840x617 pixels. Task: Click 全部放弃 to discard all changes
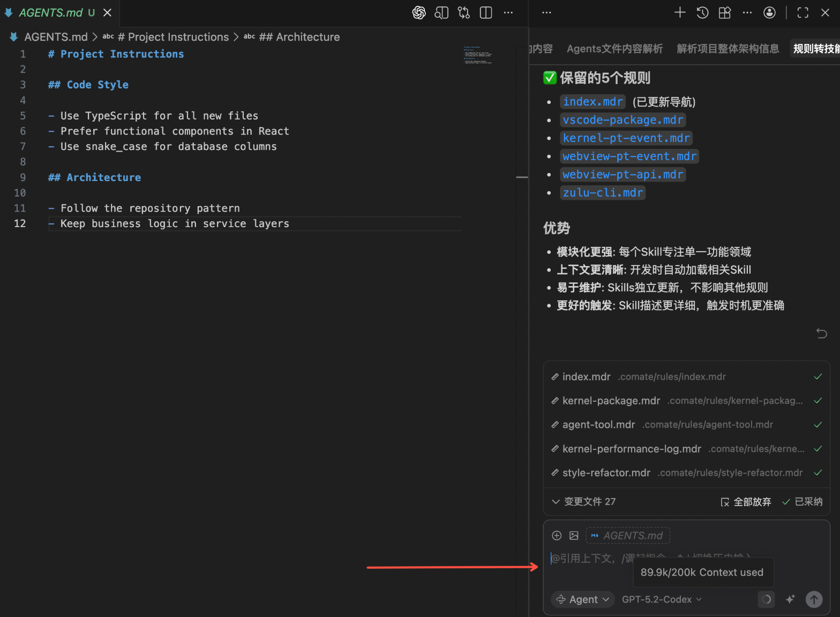point(746,502)
